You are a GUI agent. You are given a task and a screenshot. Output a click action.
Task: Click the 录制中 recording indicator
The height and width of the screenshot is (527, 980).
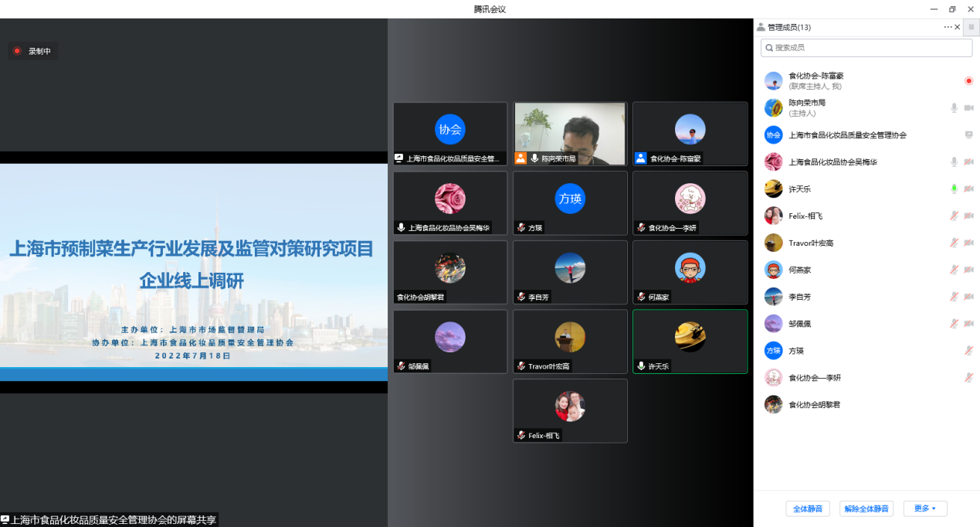pyautogui.click(x=32, y=51)
